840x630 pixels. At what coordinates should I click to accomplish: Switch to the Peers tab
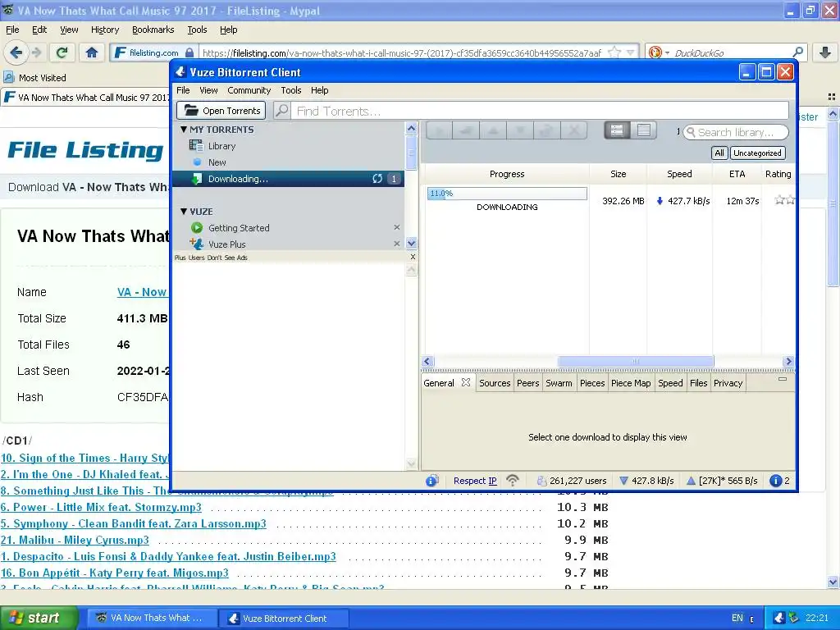pyautogui.click(x=527, y=383)
